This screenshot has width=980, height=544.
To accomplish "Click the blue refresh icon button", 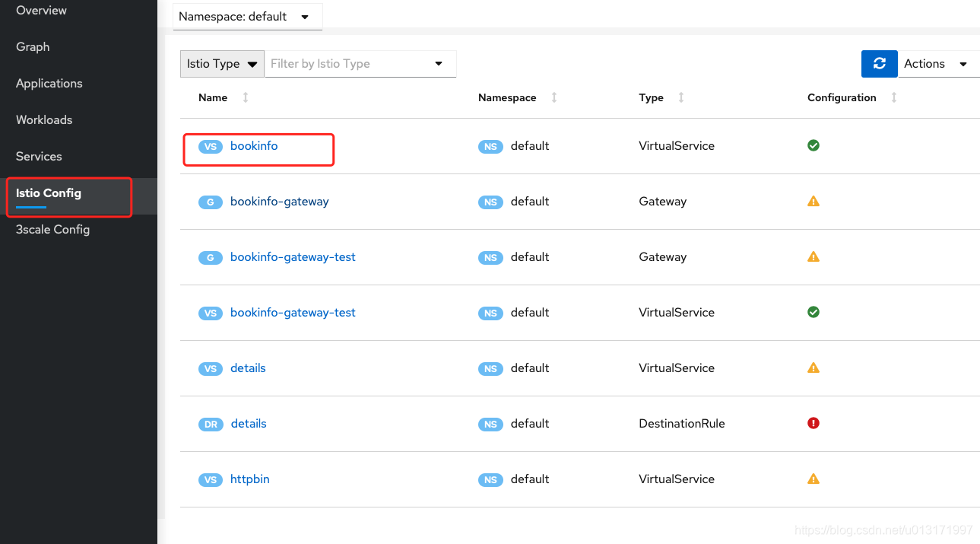I will click(880, 64).
